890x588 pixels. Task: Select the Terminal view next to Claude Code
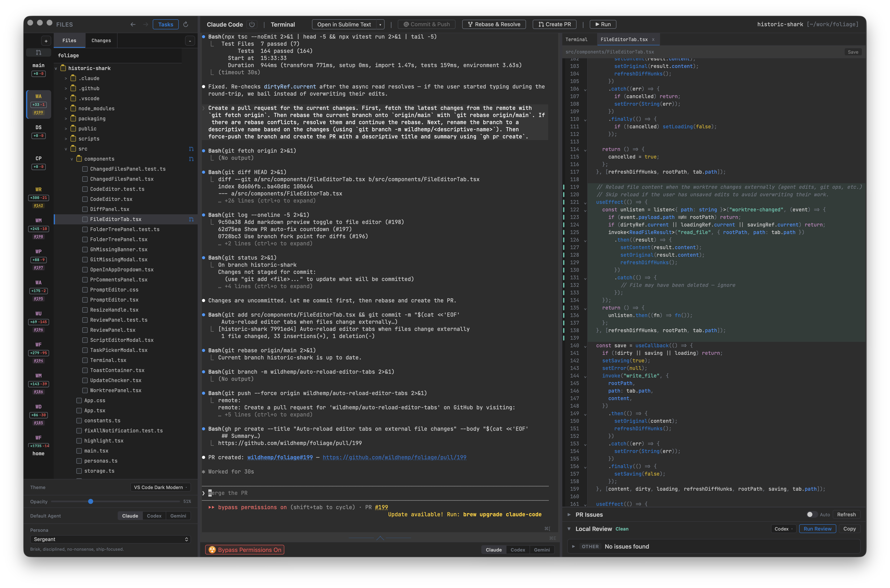[283, 24]
